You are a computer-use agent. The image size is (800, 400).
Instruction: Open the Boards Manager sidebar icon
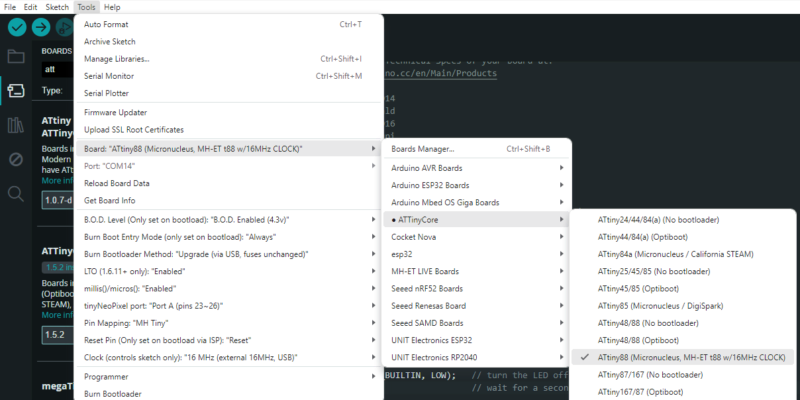(x=15, y=91)
